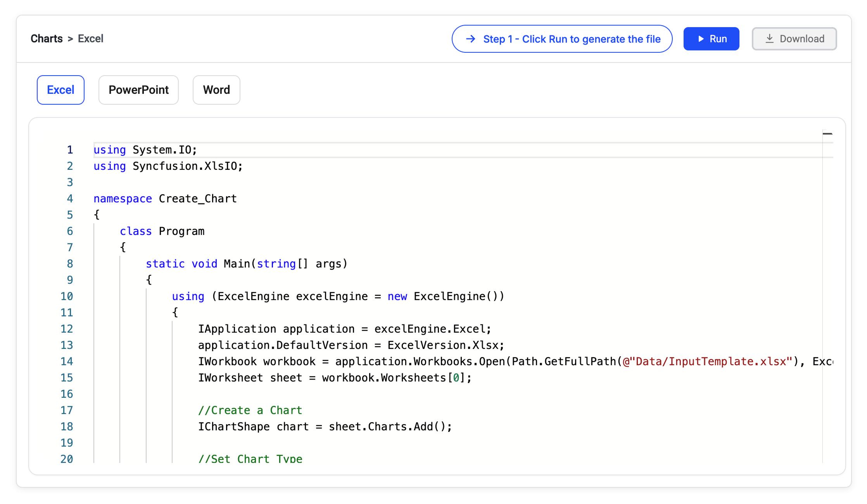Click 'class Program' line
This screenshot has width=867, height=504.
coord(162,231)
